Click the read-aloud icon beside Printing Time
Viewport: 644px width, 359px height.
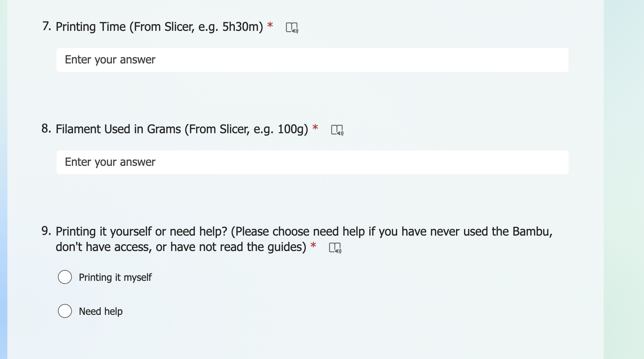coord(292,27)
